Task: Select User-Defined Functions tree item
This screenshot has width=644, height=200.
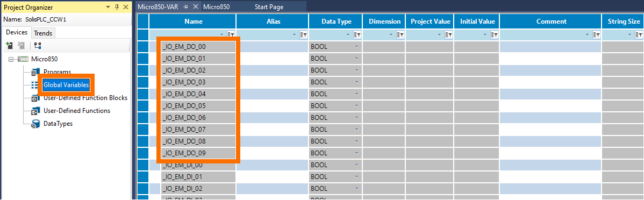Action: pyautogui.click(x=76, y=111)
